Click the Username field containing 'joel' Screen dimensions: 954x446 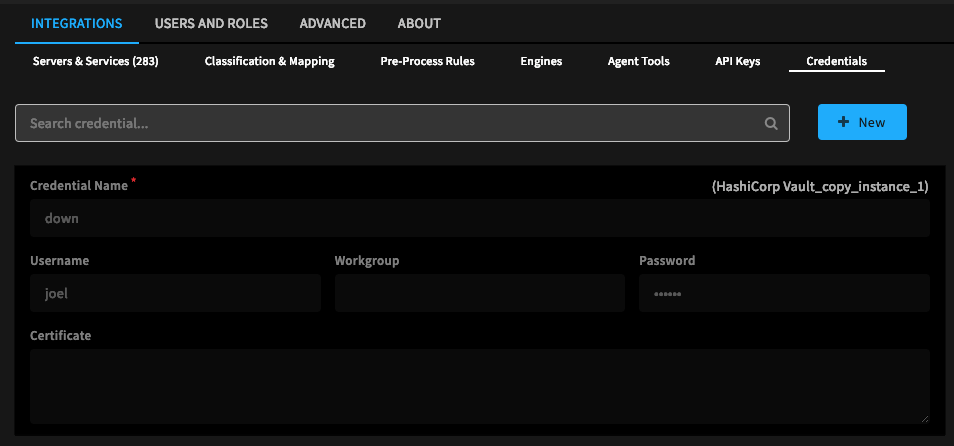(x=175, y=294)
